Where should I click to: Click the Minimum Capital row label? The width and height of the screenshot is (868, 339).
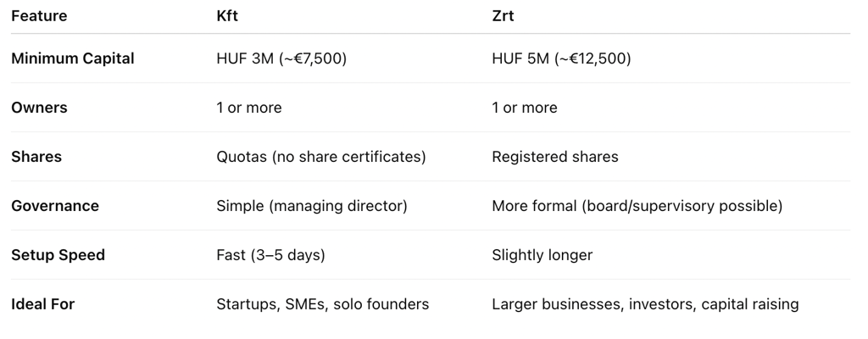(73, 58)
